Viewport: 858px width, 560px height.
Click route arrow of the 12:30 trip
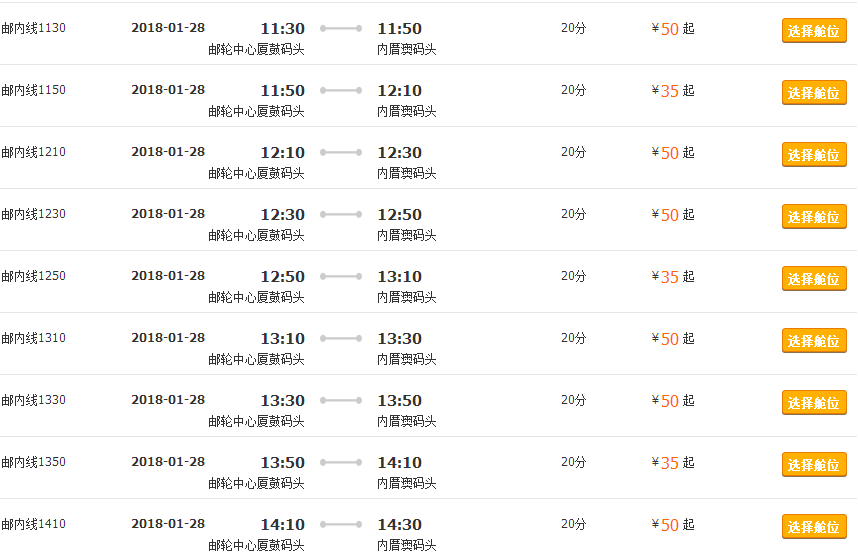(x=341, y=214)
